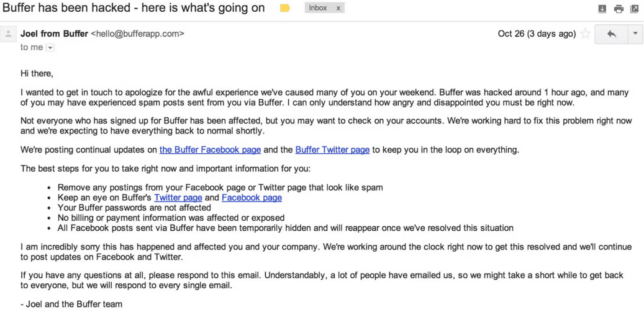Click the sender's avatar placeholder icon
Screen dimensions: 644x312
8,34
